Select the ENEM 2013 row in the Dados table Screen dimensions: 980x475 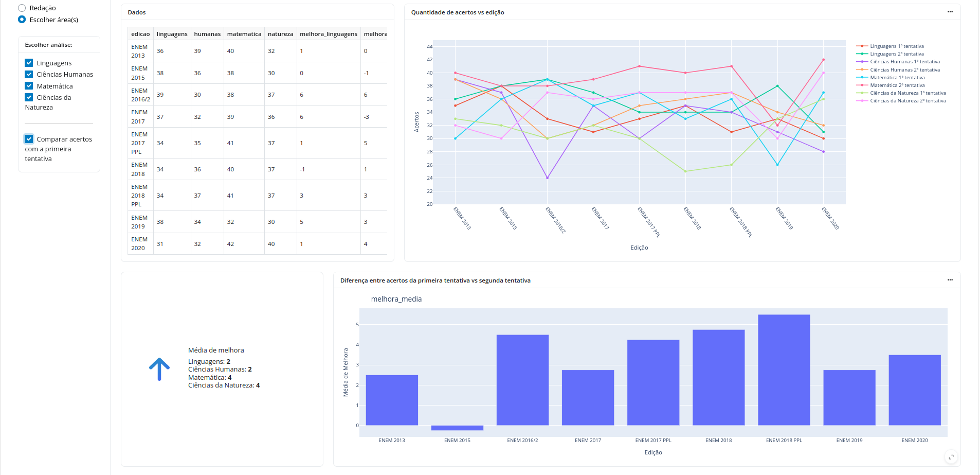257,51
